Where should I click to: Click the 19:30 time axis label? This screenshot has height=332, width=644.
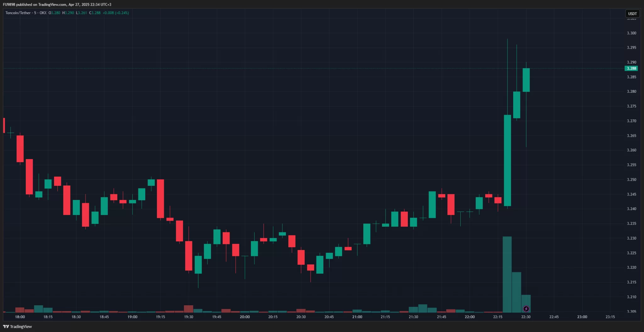[189, 317]
